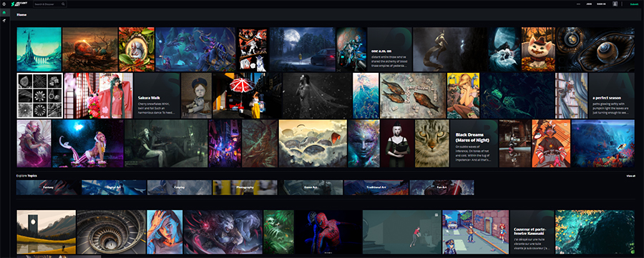The image size is (644, 258).
Task: Click the green Submit button
Action: pos(635,4)
